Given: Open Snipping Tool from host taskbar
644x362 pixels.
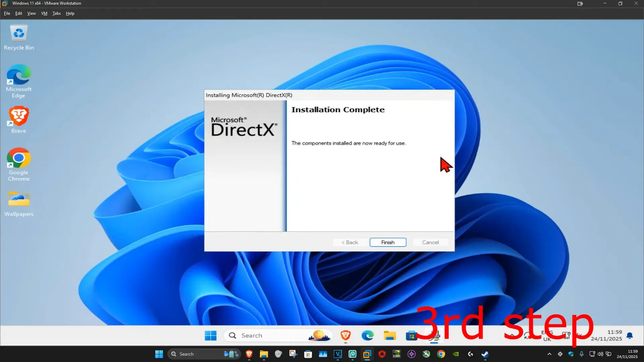Looking at the screenshot, I should coord(293,354).
